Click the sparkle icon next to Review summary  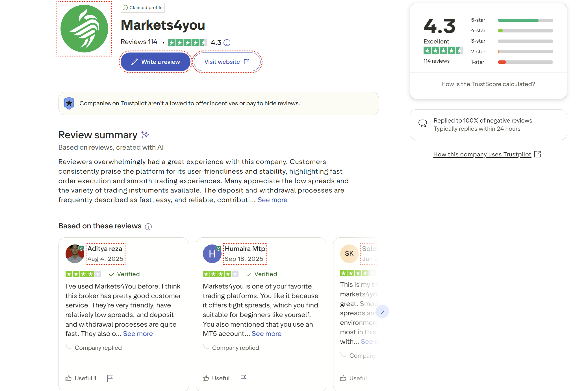[145, 135]
